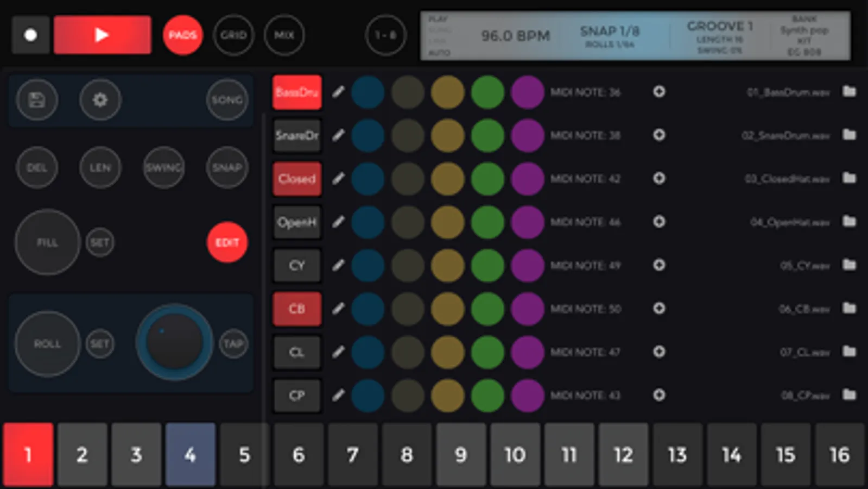Trigger the ROLL pad
This screenshot has height=489, width=868.
[47, 344]
